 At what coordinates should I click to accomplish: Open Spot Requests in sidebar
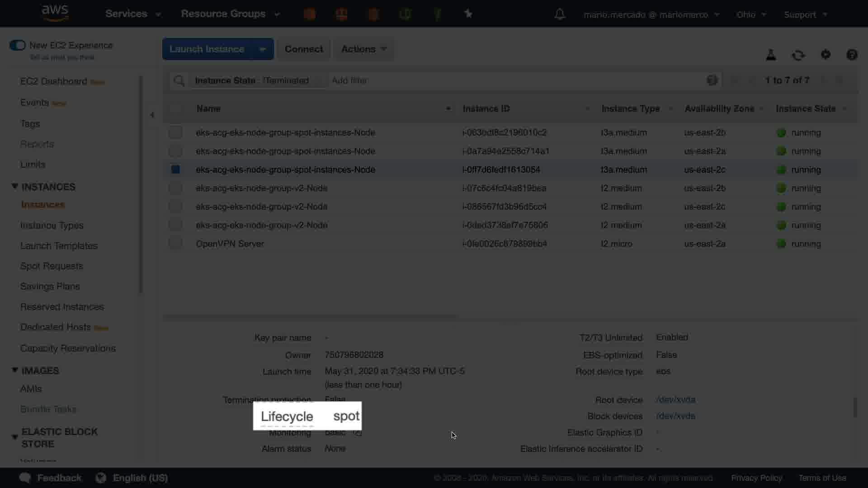pyautogui.click(x=52, y=266)
